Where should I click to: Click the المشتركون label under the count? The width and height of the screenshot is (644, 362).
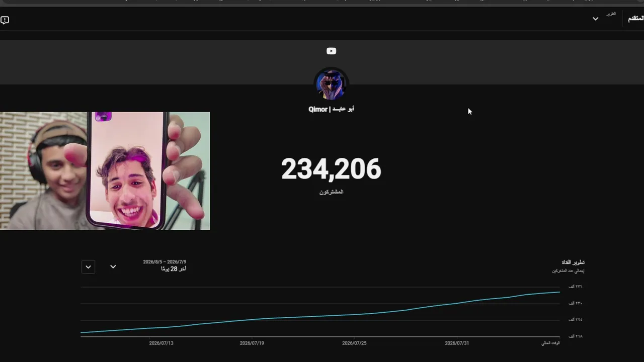pyautogui.click(x=331, y=192)
